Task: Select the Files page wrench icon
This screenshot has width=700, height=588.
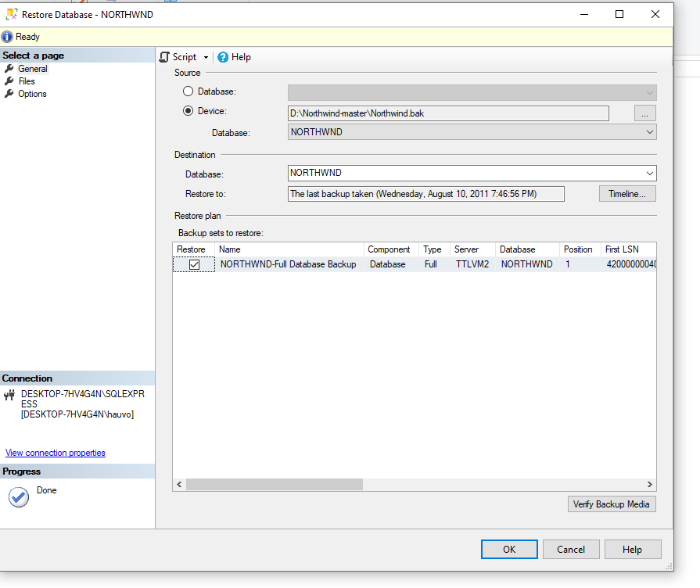Action: (9, 81)
